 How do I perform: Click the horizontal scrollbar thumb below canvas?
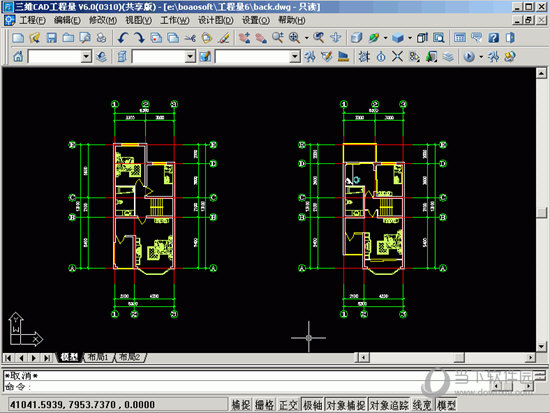459,357
